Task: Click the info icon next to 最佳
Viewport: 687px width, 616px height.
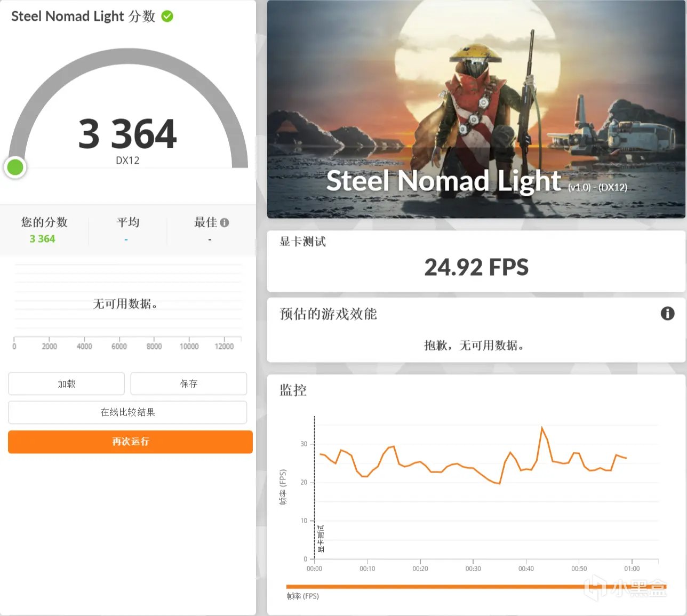Action: tap(225, 222)
